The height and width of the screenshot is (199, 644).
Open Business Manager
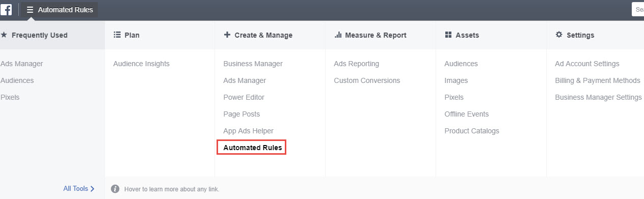point(253,64)
